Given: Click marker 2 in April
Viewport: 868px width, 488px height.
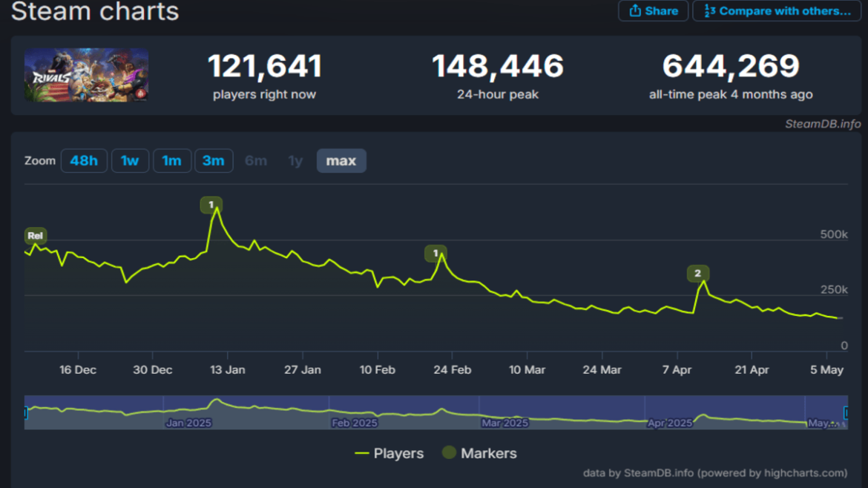Looking at the screenshot, I should click(x=697, y=274).
